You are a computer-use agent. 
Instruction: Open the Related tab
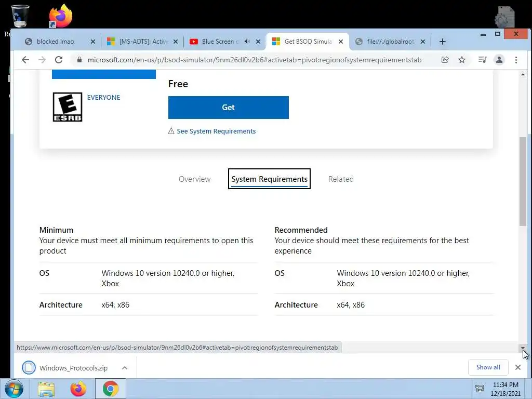point(341,179)
